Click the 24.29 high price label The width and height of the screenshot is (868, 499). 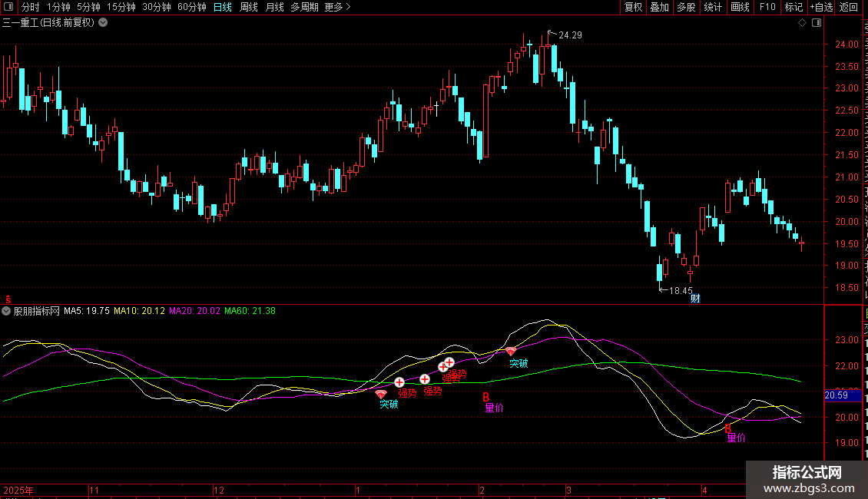pos(570,35)
